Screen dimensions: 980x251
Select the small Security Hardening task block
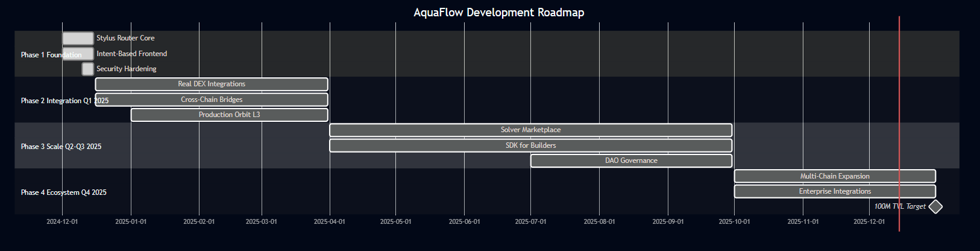(x=88, y=69)
